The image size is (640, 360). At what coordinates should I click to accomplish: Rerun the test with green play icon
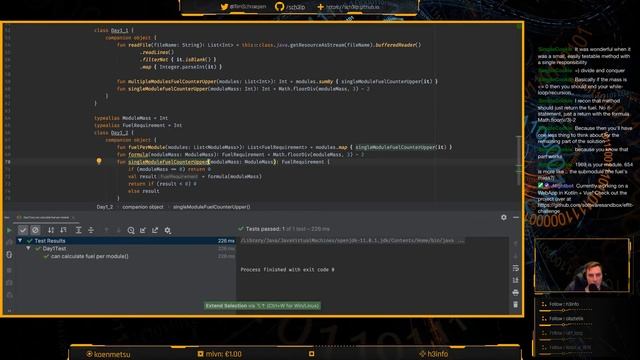[x=9, y=230]
